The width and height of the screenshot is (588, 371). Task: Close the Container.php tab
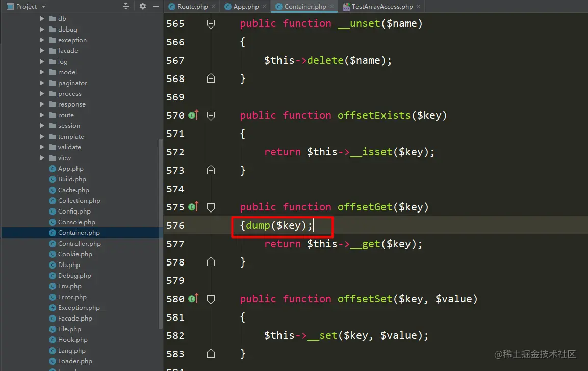332,7
